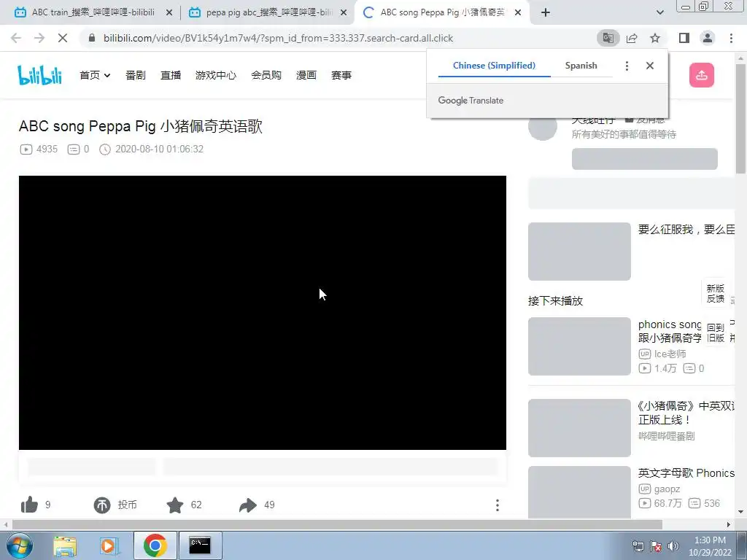Click the star favorite icon
This screenshot has height=560, width=747.
click(x=175, y=505)
